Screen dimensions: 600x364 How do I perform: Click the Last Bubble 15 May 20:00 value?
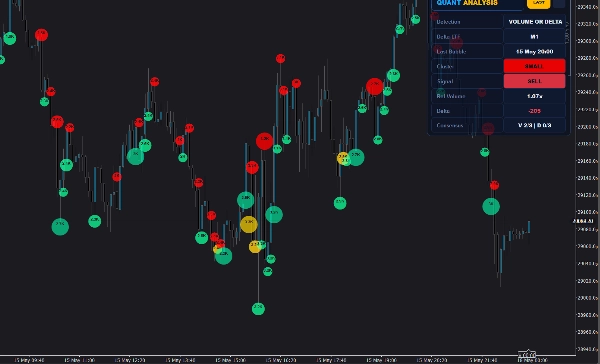tap(535, 51)
